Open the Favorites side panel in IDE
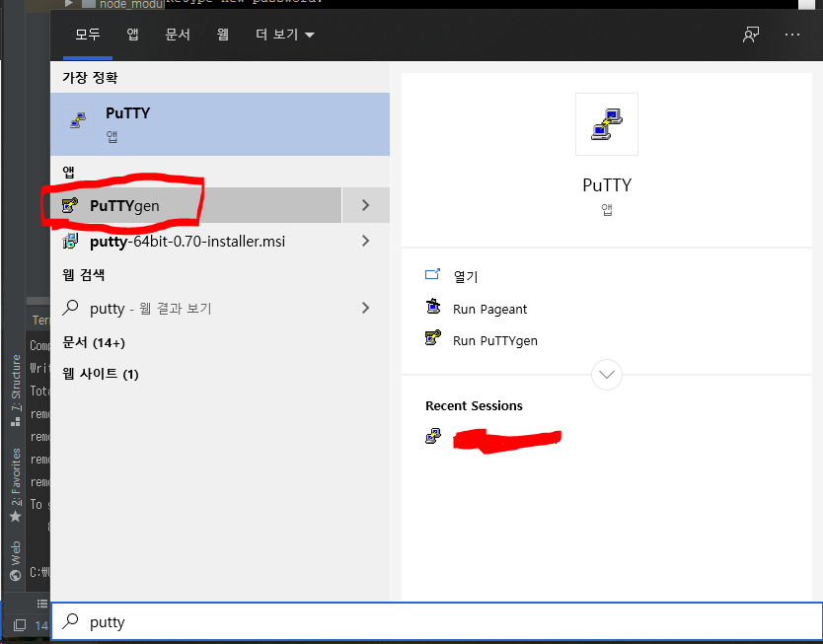The width and height of the screenshot is (823, 644). [x=16, y=484]
